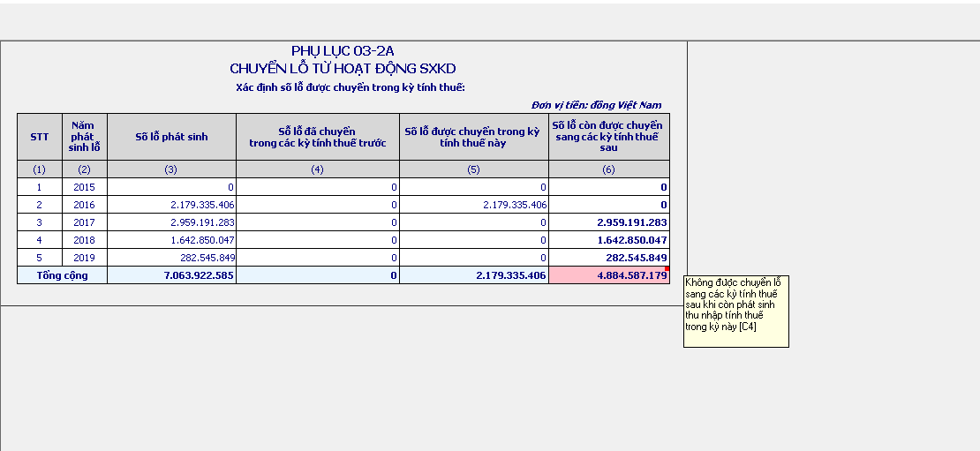Click the red error marker on total cell

pyautogui.click(x=667, y=269)
